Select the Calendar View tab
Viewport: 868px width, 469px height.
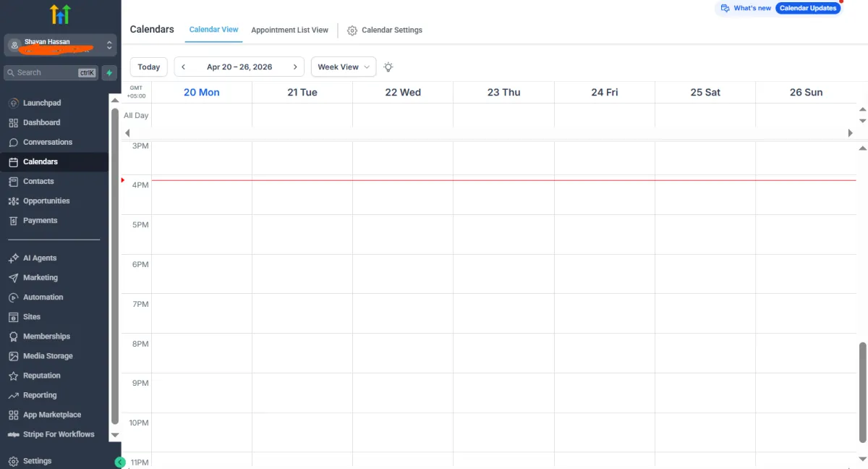213,30
